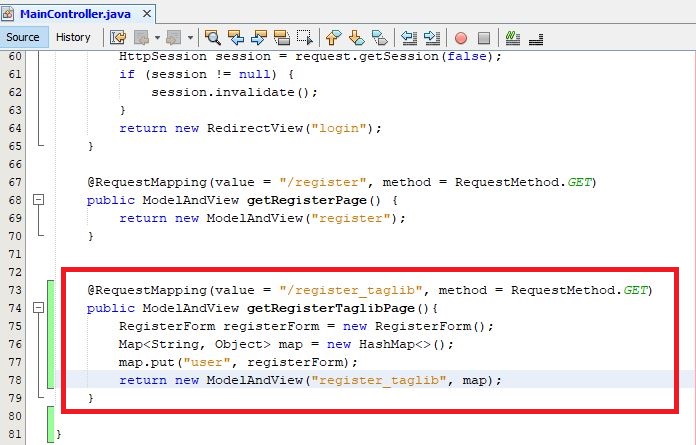Click the Back navigation icon
This screenshot has width=696, height=445.
click(x=142, y=38)
